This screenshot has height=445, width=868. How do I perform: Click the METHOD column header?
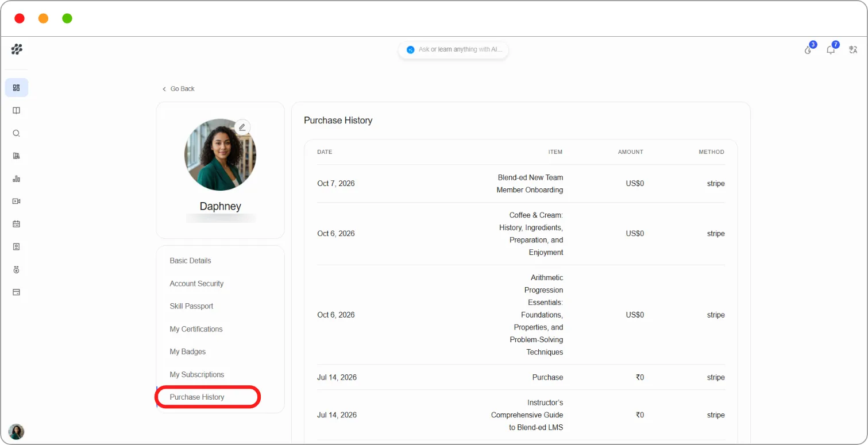click(x=712, y=152)
